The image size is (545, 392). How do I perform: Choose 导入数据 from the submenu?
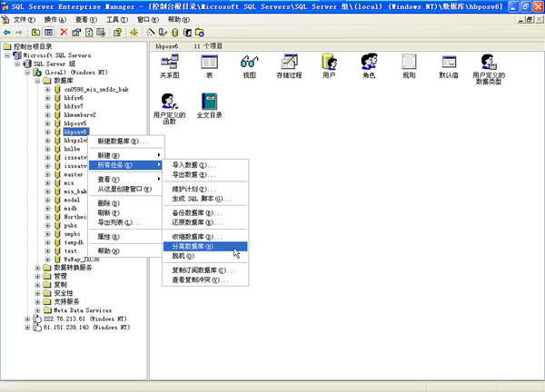[x=205, y=165]
